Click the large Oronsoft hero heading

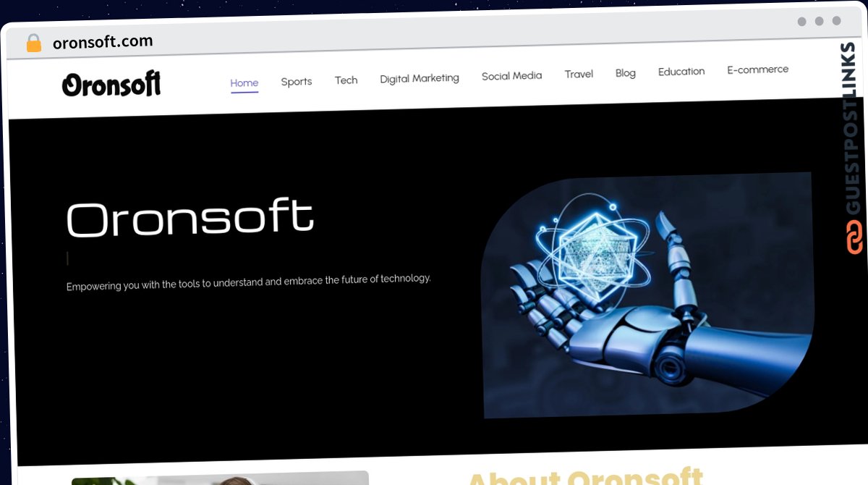pyautogui.click(x=190, y=218)
